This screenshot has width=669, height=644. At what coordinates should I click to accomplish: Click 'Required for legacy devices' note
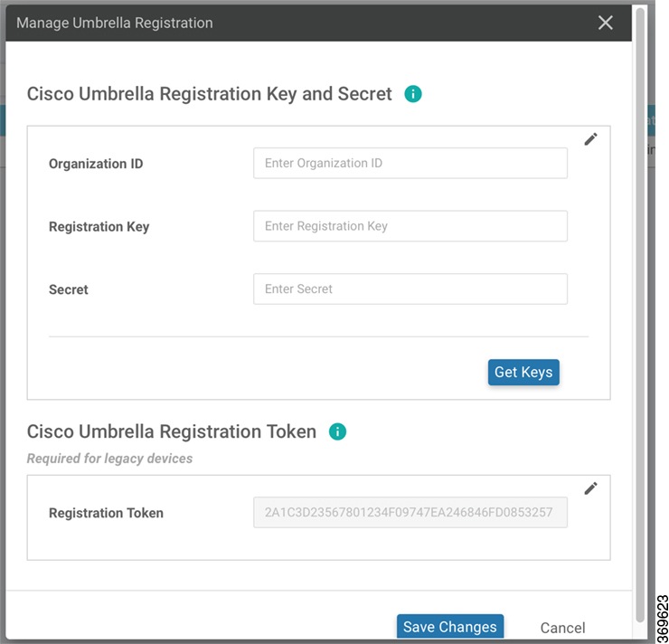click(x=109, y=459)
